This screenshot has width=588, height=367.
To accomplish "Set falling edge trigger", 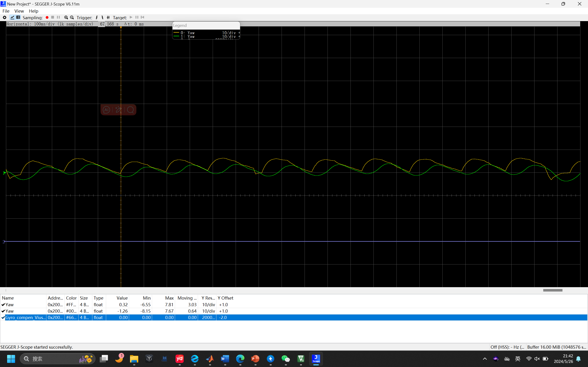I will [102, 17].
